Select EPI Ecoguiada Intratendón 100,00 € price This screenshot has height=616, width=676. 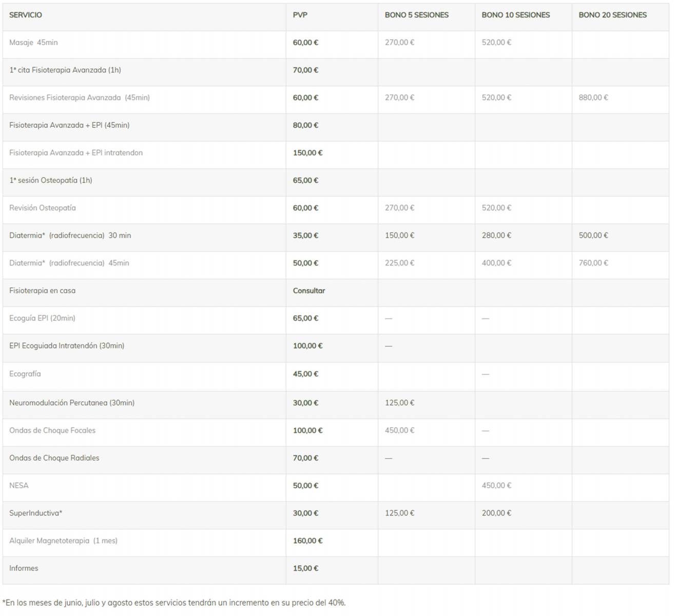(x=308, y=345)
